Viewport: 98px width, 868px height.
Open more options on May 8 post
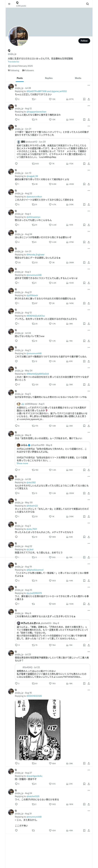tap(89, 432)
